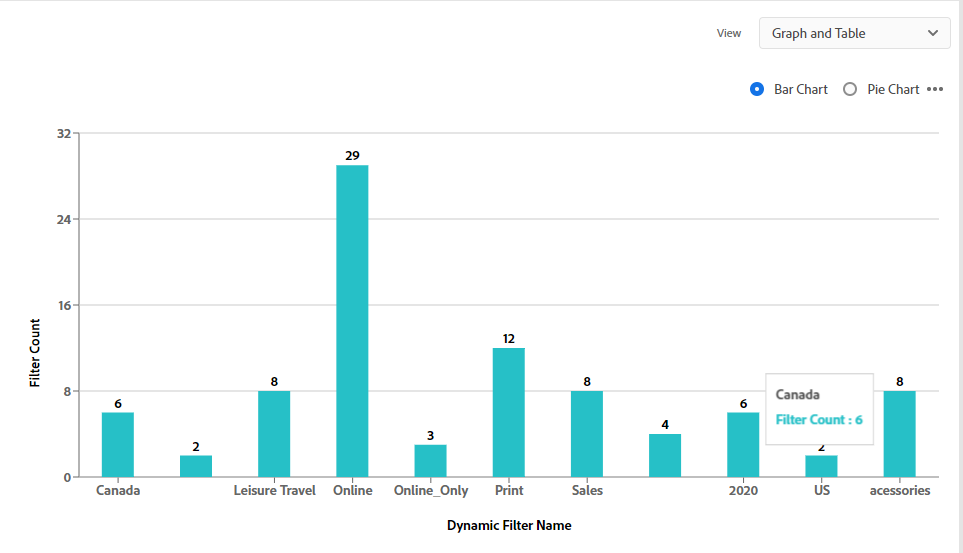
Task: Open the more options ellipsis menu
Action: click(x=935, y=89)
